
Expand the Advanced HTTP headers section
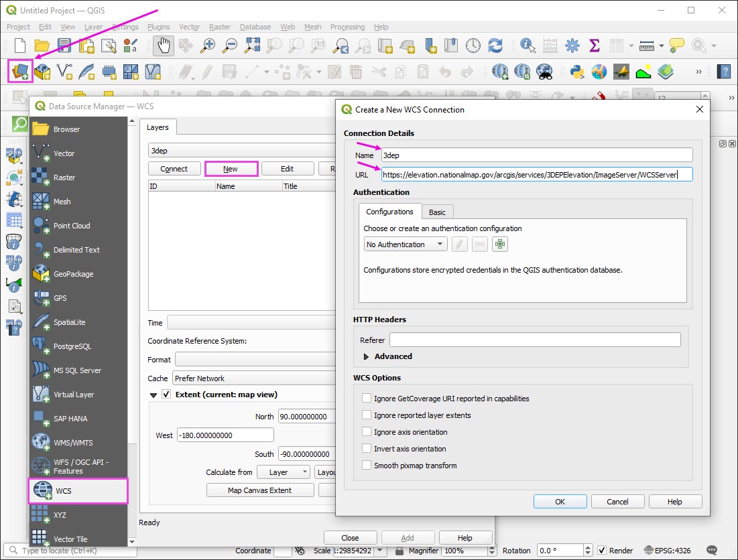(x=367, y=356)
